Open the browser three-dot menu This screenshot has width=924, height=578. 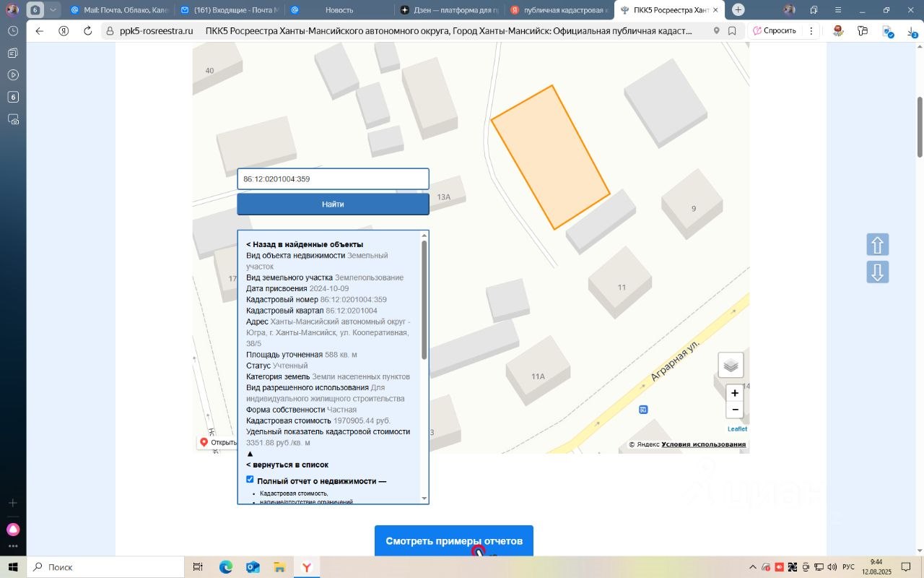point(812,31)
